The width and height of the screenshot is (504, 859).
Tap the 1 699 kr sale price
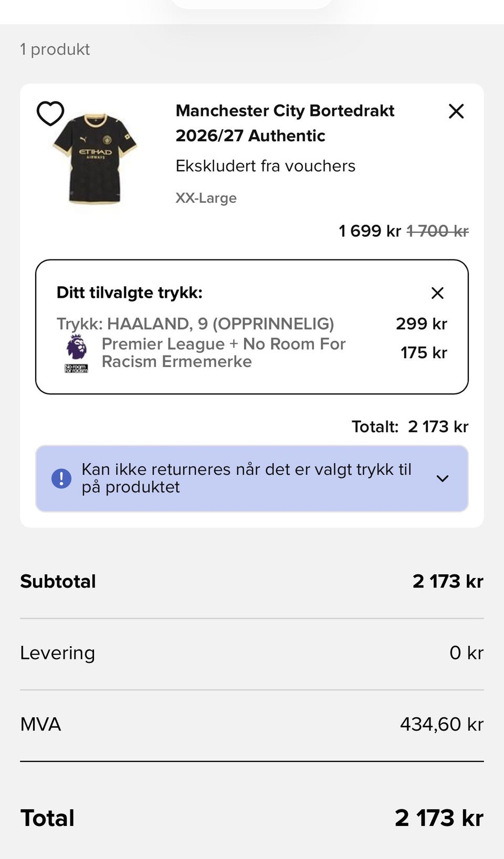[x=370, y=231]
